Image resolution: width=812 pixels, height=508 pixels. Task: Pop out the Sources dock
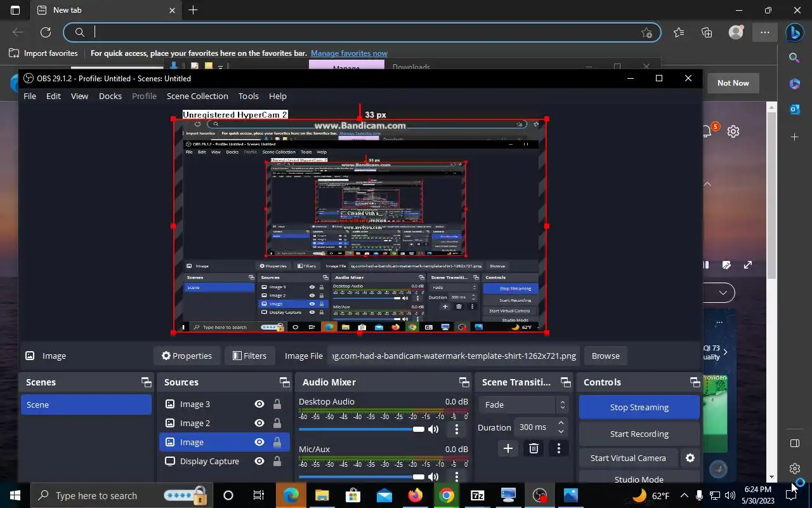(284, 382)
